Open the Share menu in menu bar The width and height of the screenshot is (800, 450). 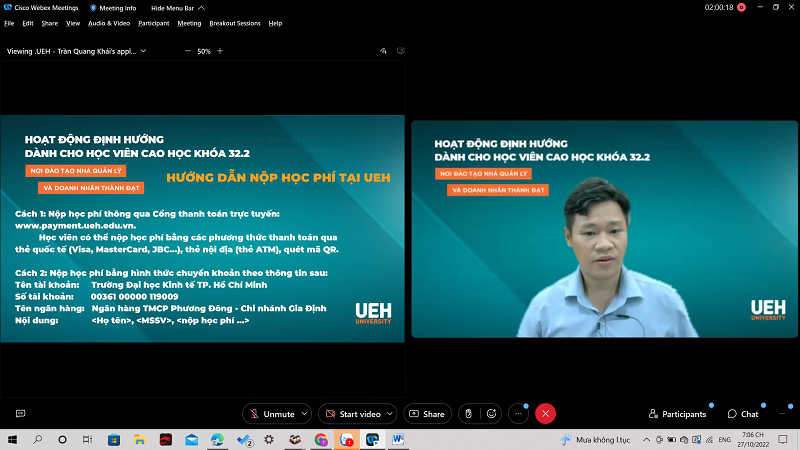click(x=49, y=23)
